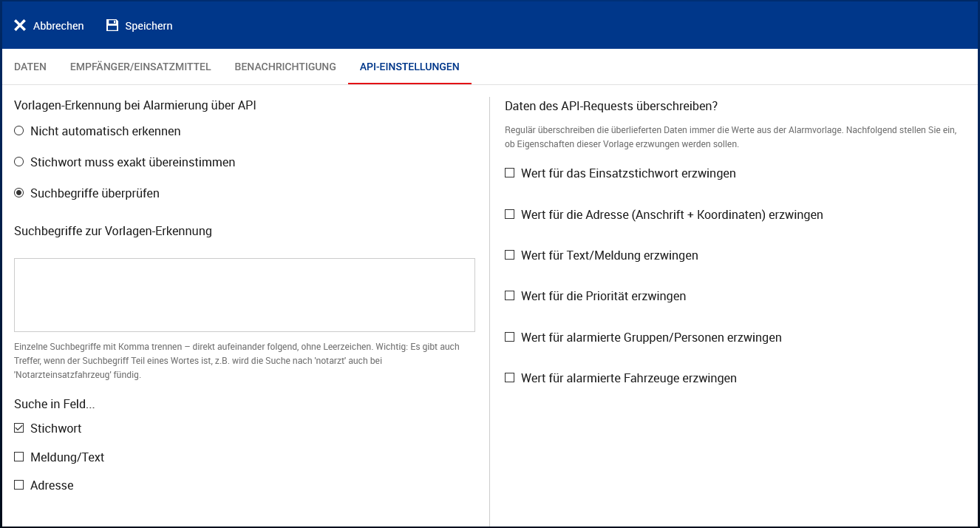Click heading 'Vorlagen-Erkennung bei Alarmierung über API'
Image resolution: width=980 pixels, height=528 pixels.
pos(135,106)
